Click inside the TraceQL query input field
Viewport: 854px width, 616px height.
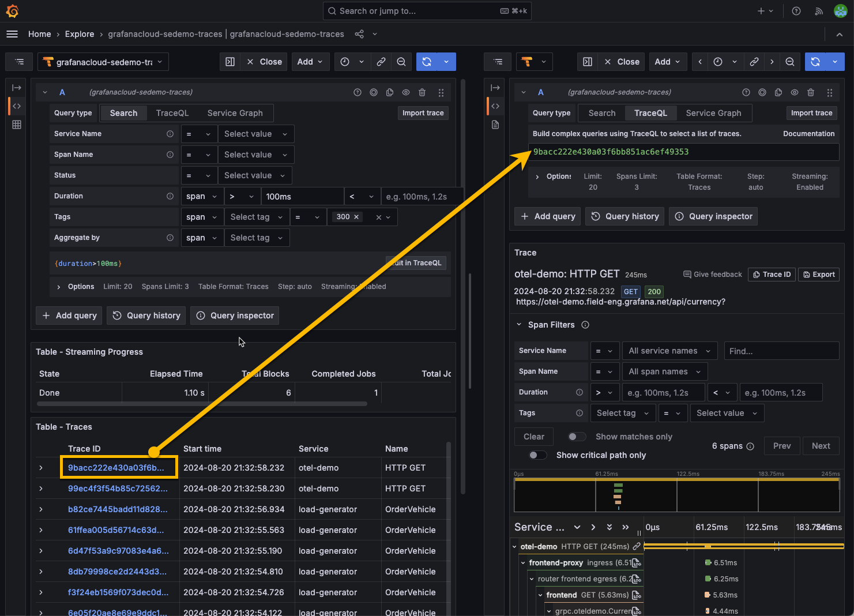pos(680,152)
